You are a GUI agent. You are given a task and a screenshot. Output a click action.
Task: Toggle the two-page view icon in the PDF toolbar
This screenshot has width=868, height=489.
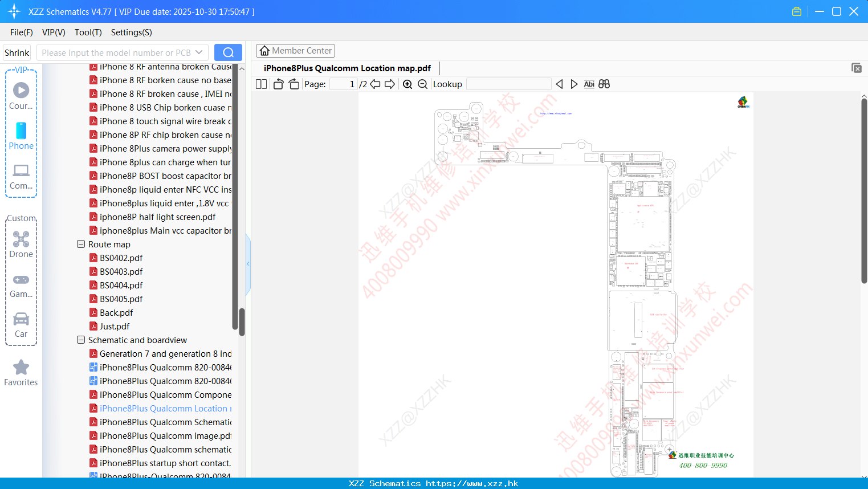(261, 84)
